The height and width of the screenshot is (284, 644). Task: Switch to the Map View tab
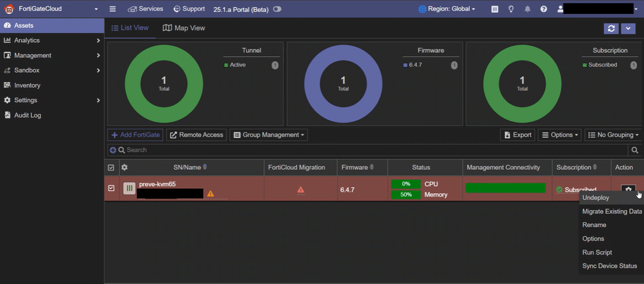tap(183, 28)
